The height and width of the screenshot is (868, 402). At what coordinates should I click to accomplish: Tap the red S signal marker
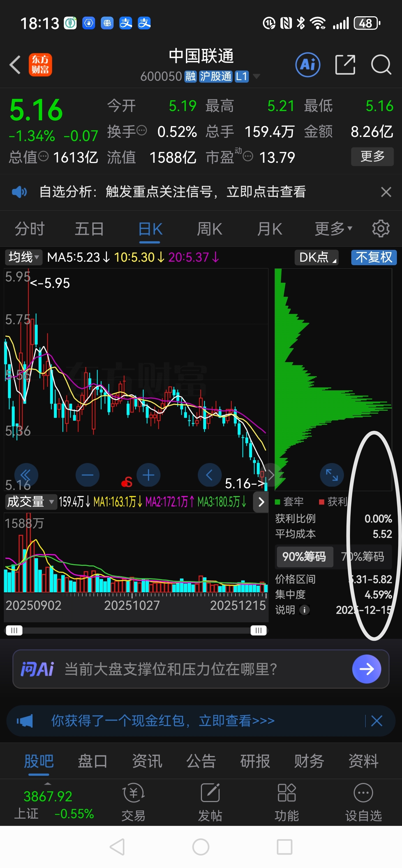point(127,483)
